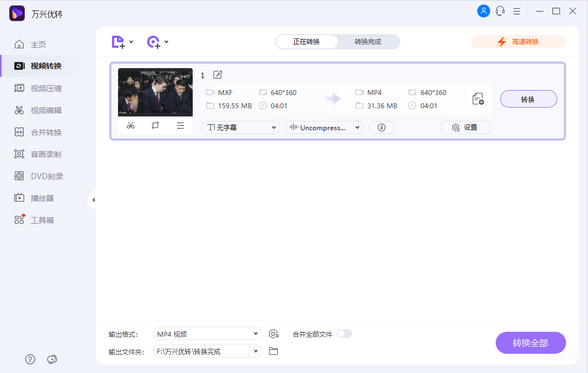Open the hamburger menu icon
This screenshot has width=588, height=373.
517,11
